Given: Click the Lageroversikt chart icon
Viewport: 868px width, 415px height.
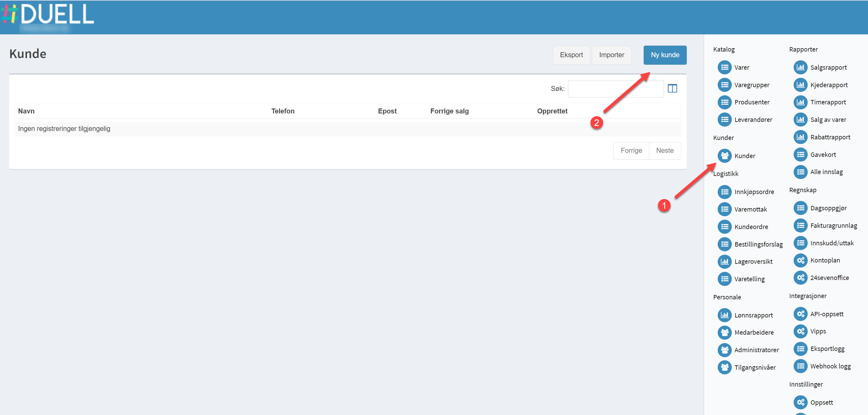Looking at the screenshot, I should [724, 261].
